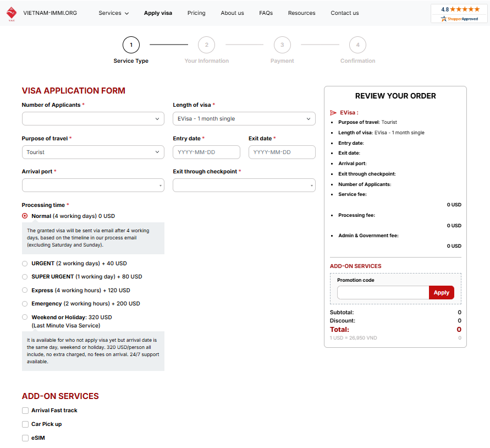Screen dimensions: 490x448
Task: Open the Number of Applicants dropdown
Action: pos(93,119)
